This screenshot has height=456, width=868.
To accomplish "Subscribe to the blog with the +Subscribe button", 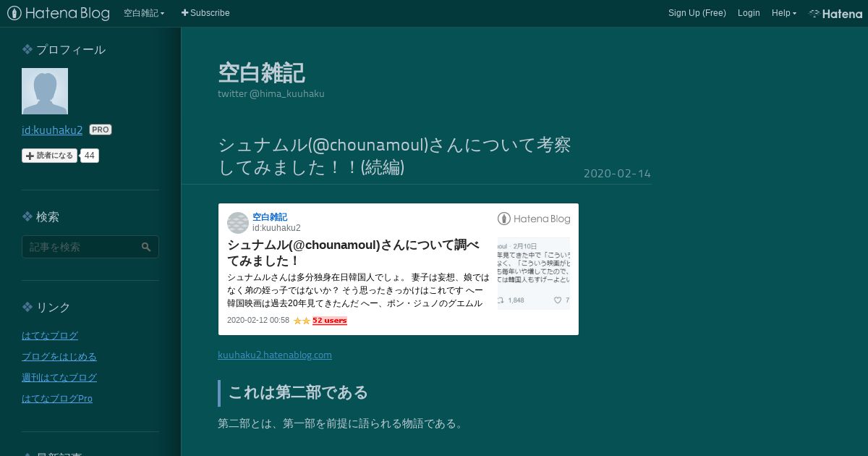I will (x=205, y=13).
